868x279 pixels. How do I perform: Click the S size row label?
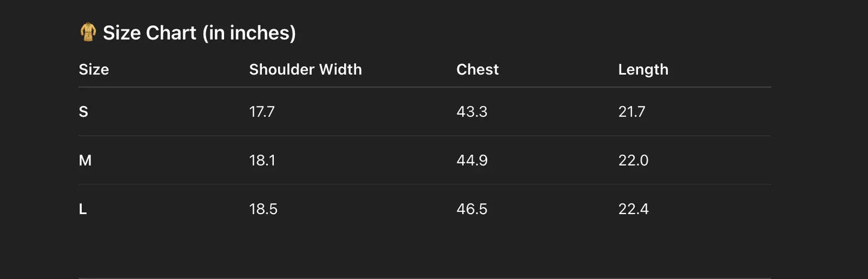[x=83, y=112]
